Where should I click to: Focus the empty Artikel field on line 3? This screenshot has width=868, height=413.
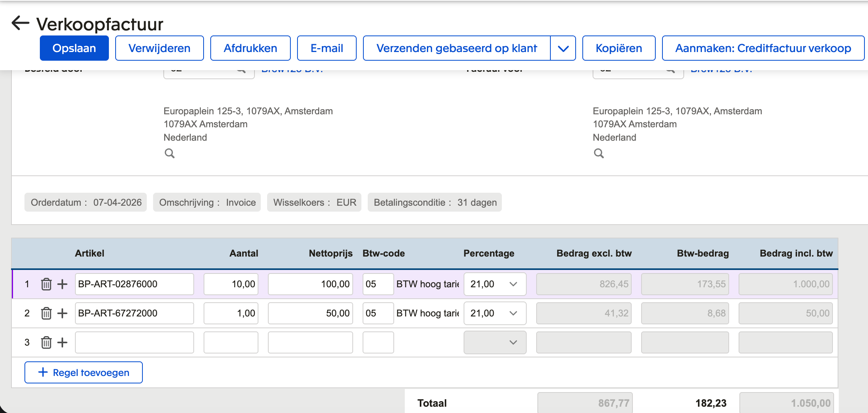pos(134,342)
